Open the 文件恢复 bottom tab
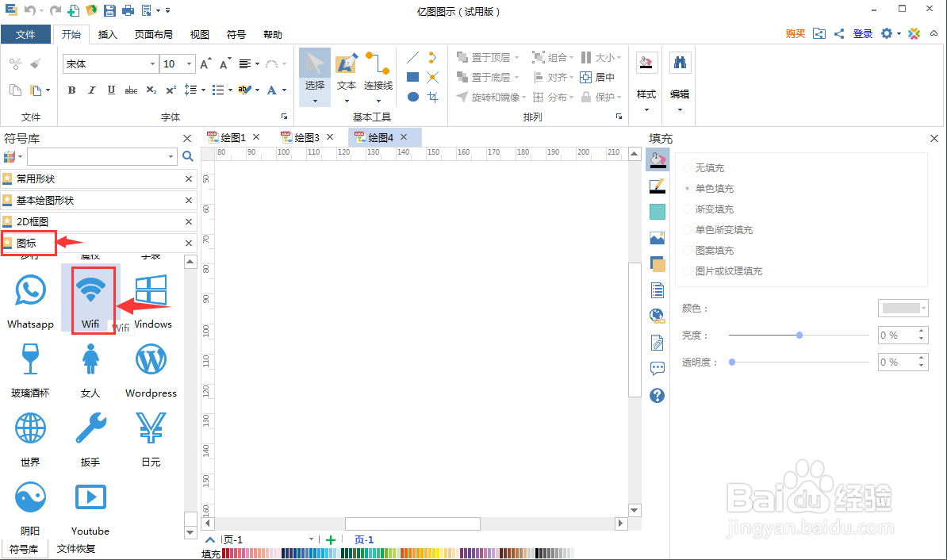Image resolution: width=947 pixels, height=560 pixels. tap(76, 549)
